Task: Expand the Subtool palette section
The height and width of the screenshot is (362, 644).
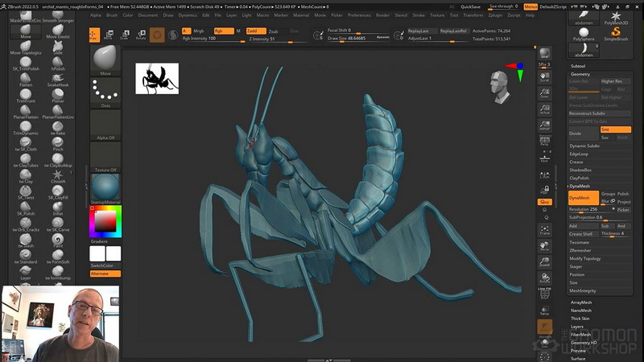Action: 578,66
